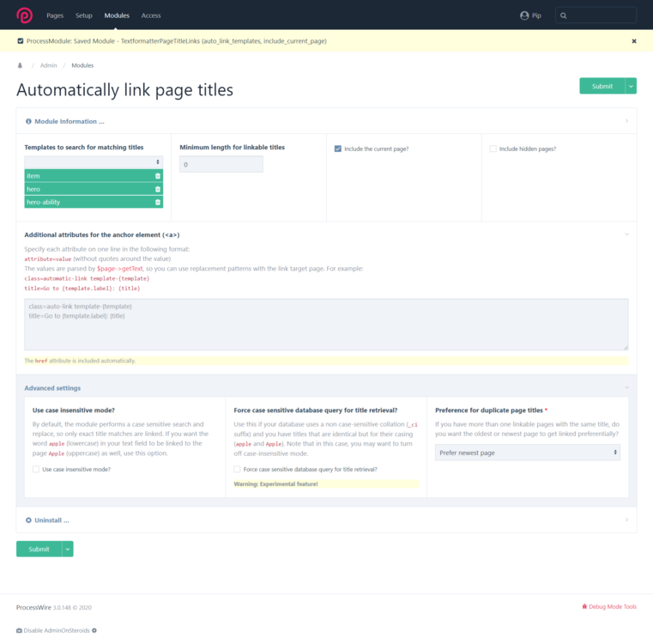Uncheck 'Include the current page?' checkbox
The height and width of the screenshot is (644, 653).
coord(338,149)
